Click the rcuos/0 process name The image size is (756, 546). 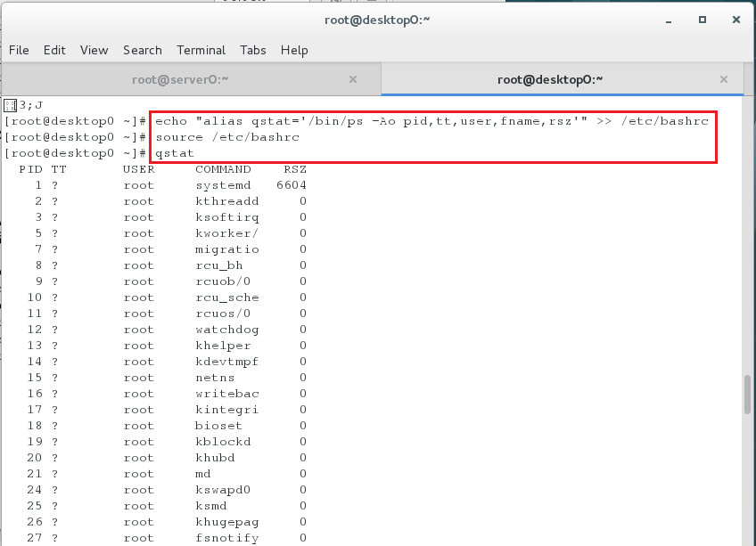pos(223,314)
